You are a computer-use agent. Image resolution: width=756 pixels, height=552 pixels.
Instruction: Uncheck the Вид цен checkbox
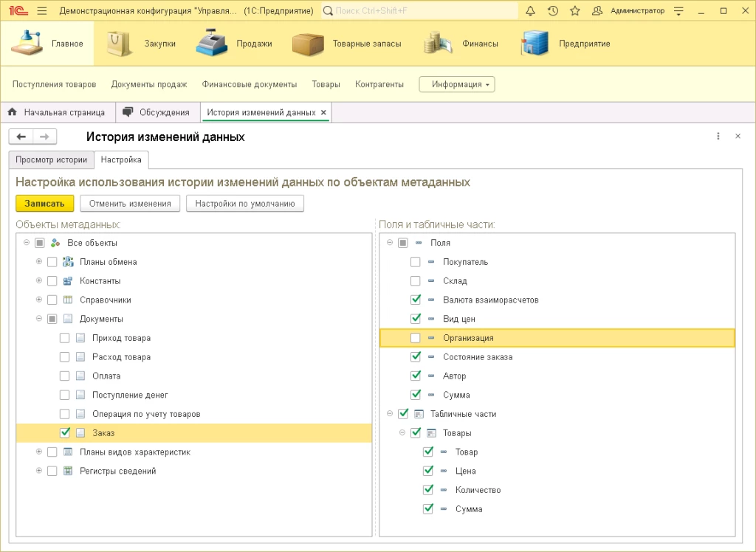(415, 319)
